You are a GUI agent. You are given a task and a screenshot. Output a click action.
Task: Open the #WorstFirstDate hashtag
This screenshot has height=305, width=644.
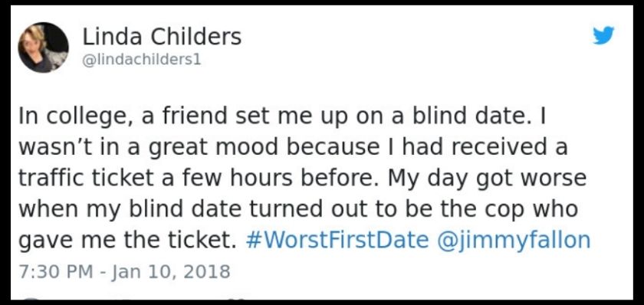pos(337,241)
